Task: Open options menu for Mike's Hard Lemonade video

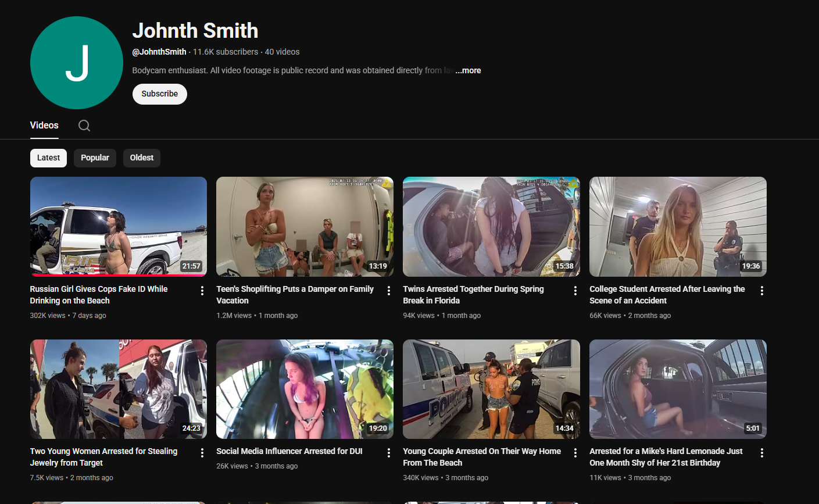Action: 762,453
